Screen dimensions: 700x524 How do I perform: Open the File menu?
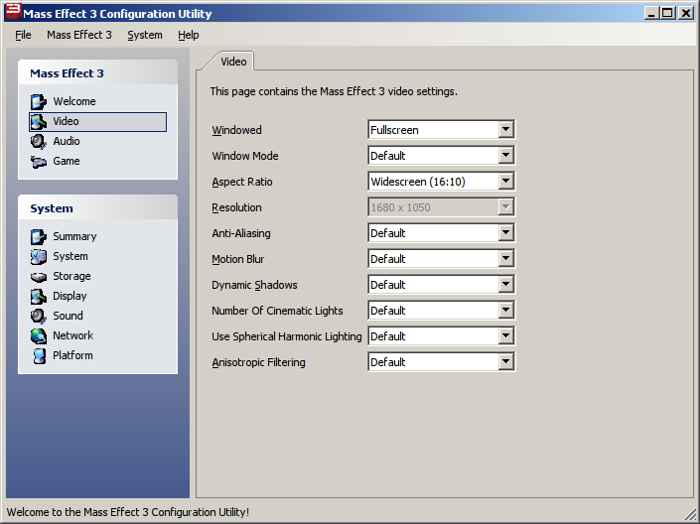tap(23, 35)
